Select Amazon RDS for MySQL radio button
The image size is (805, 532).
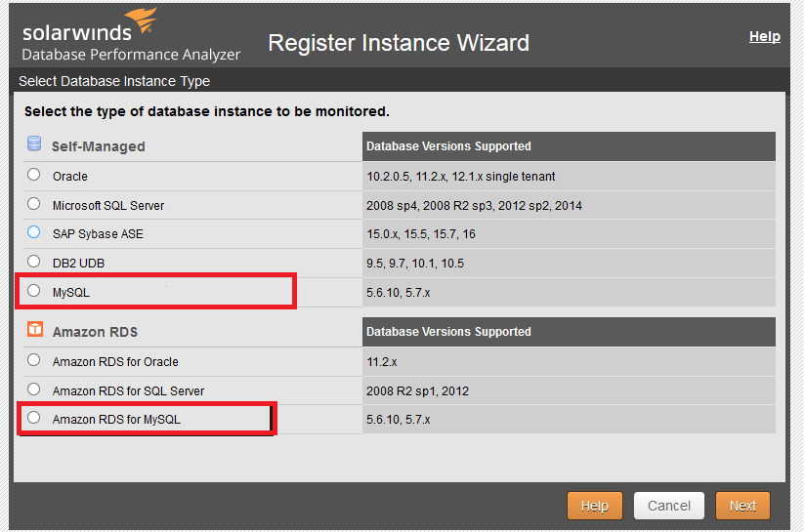pyautogui.click(x=34, y=418)
